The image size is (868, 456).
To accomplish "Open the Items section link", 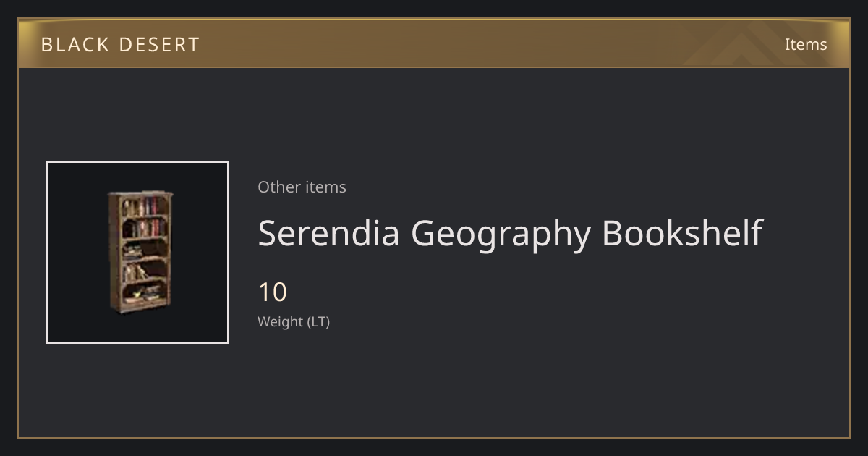I will (806, 44).
